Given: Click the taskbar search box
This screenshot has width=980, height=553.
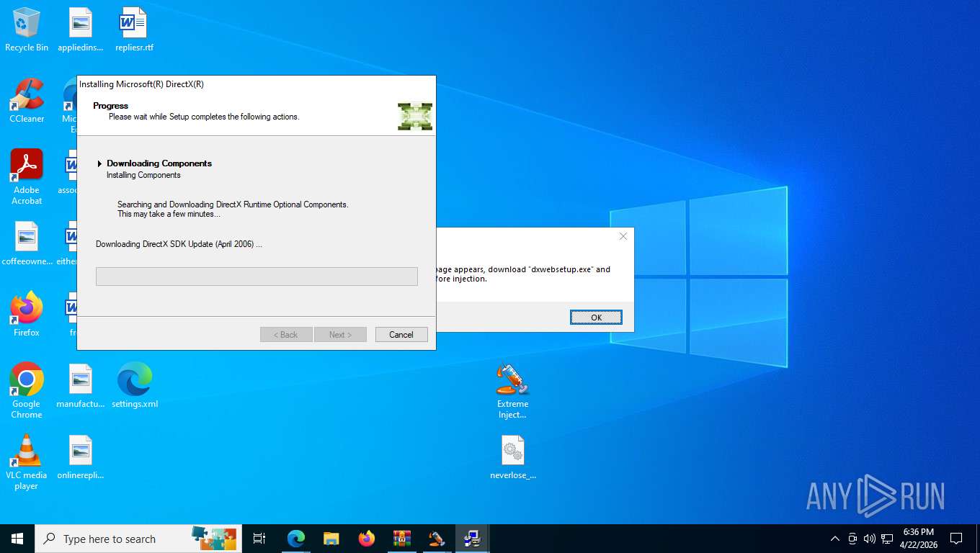Looking at the screenshot, I should pos(138,539).
